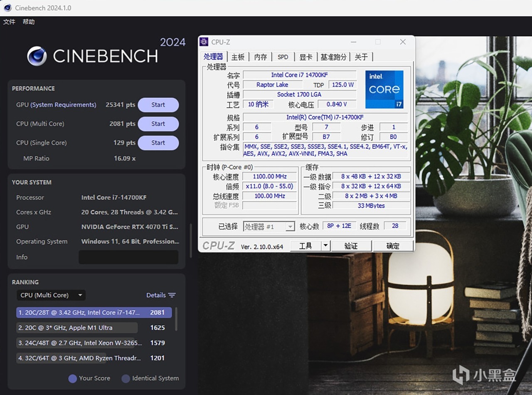Image resolution: width=532 pixels, height=395 pixels.
Task: Click the 核心速度 value 1100.00 MHz
Action: [270, 176]
